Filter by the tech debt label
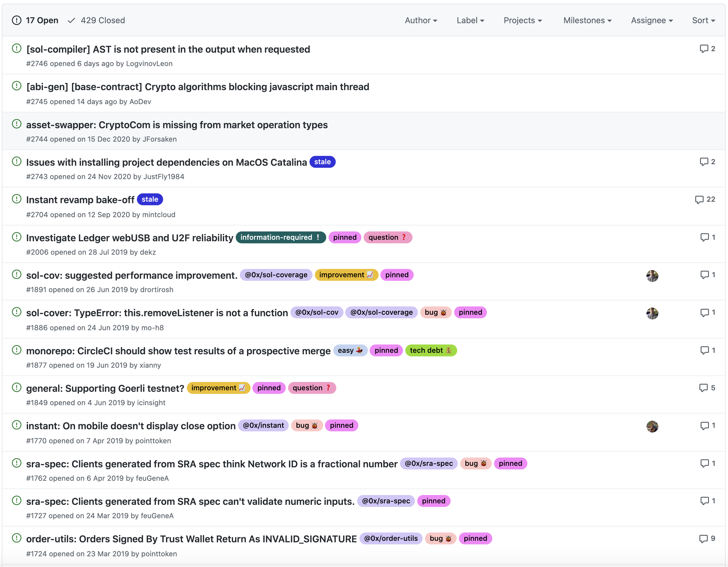The height and width of the screenshot is (567, 728). 431,350
